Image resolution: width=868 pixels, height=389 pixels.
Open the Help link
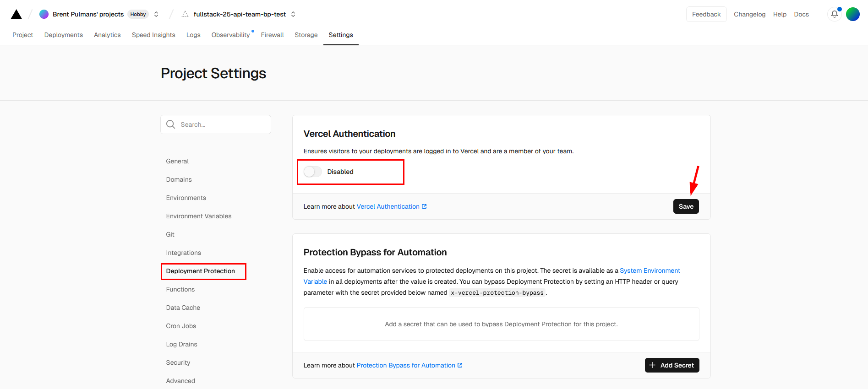click(780, 14)
